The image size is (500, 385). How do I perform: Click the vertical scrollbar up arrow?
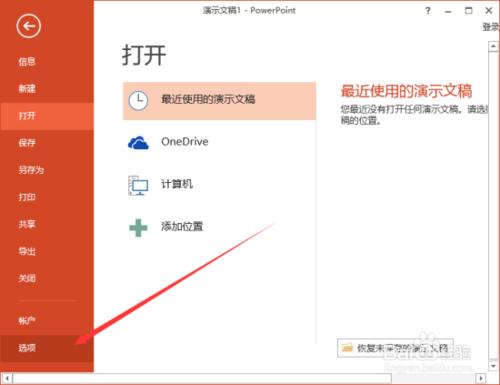(493, 46)
